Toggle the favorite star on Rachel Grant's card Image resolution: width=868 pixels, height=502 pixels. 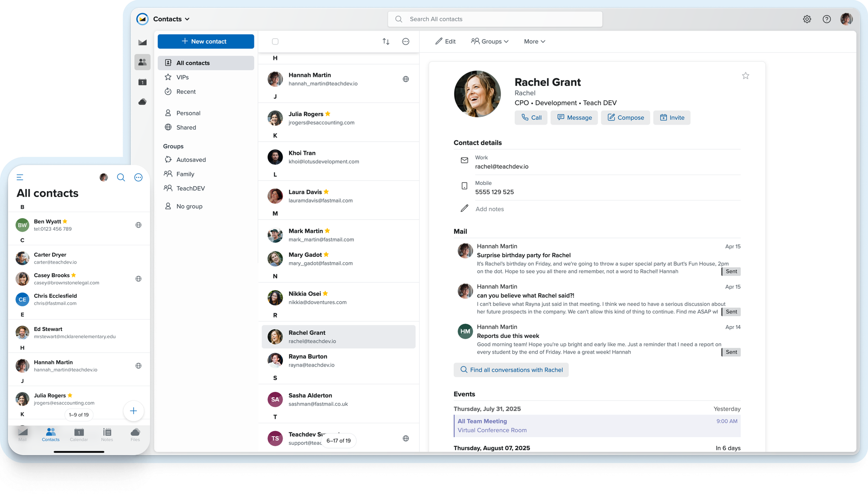(746, 76)
